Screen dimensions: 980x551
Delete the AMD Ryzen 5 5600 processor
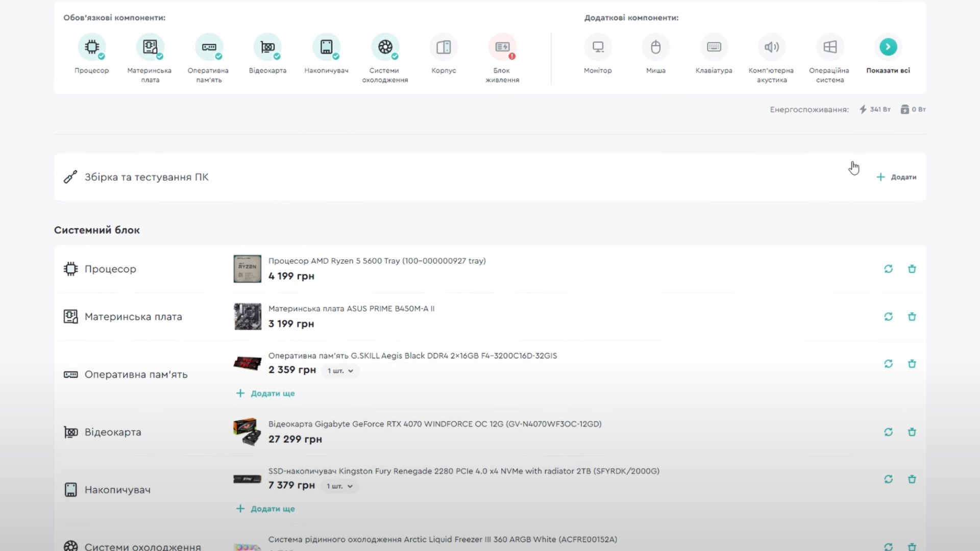tap(912, 269)
